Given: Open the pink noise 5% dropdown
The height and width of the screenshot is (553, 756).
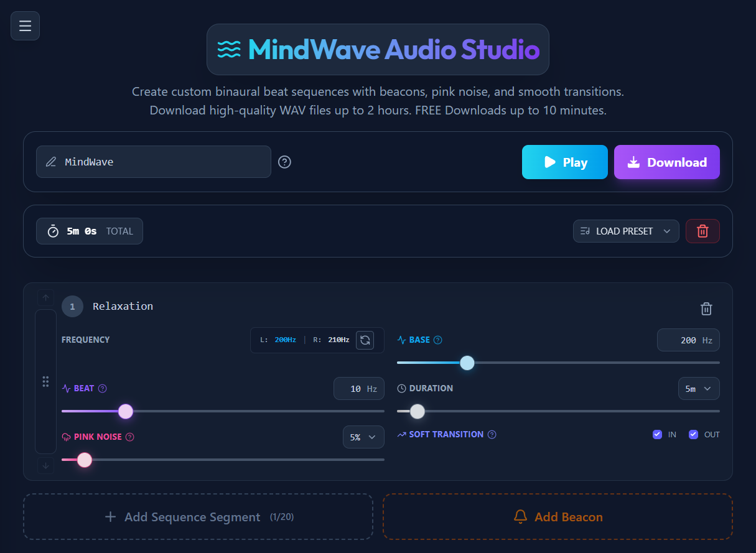Looking at the screenshot, I should pos(363,437).
